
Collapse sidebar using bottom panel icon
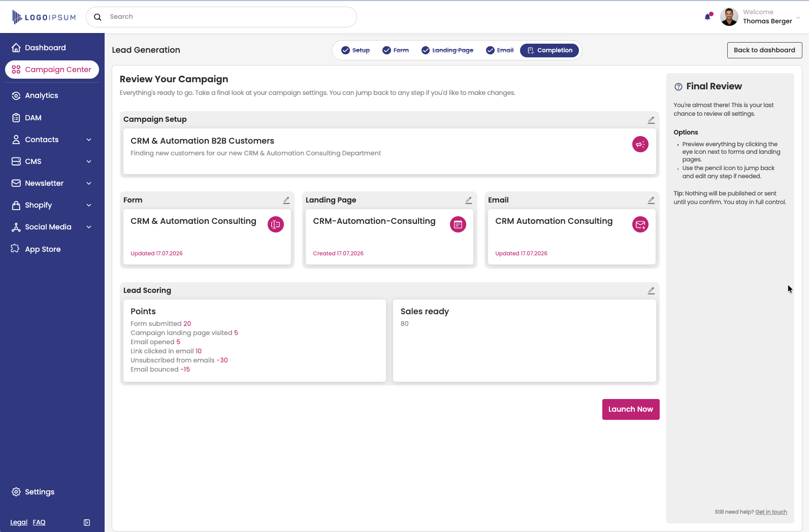tap(87, 522)
